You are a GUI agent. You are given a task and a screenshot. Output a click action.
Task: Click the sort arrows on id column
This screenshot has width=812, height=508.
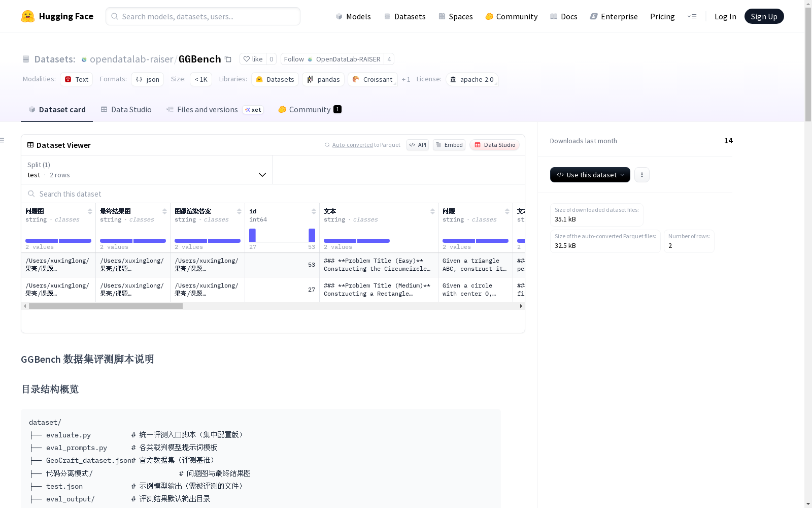pyautogui.click(x=314, y=211)
